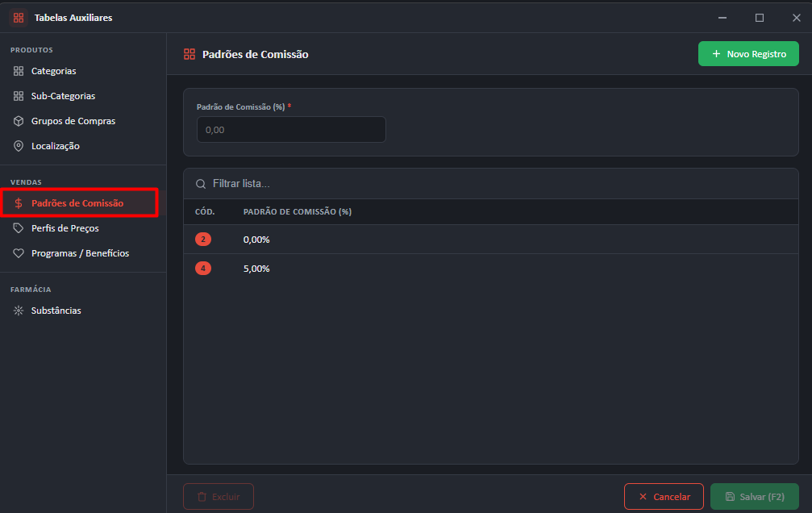Click the Perfis de Preços tag icon
The image size is (812, 513).
[19, 228]
